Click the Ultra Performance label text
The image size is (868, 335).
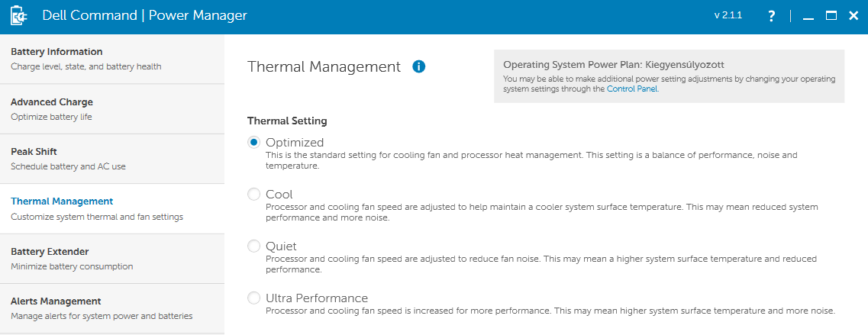317,298
